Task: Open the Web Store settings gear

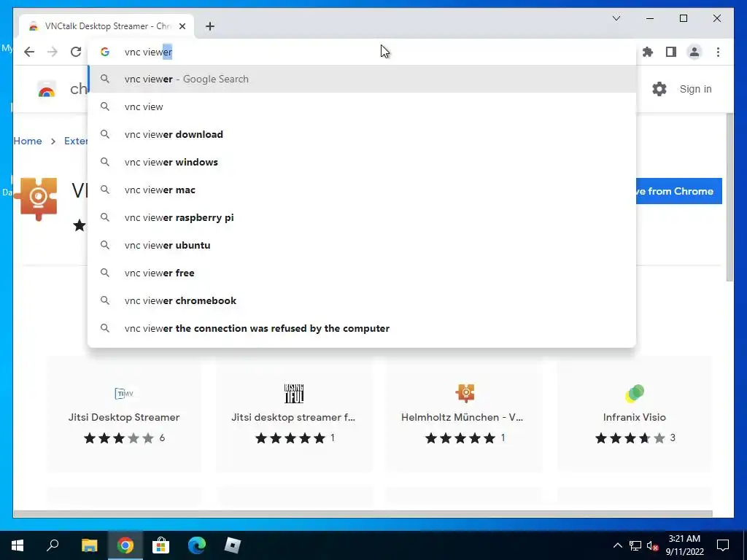Action: (659, 89)
